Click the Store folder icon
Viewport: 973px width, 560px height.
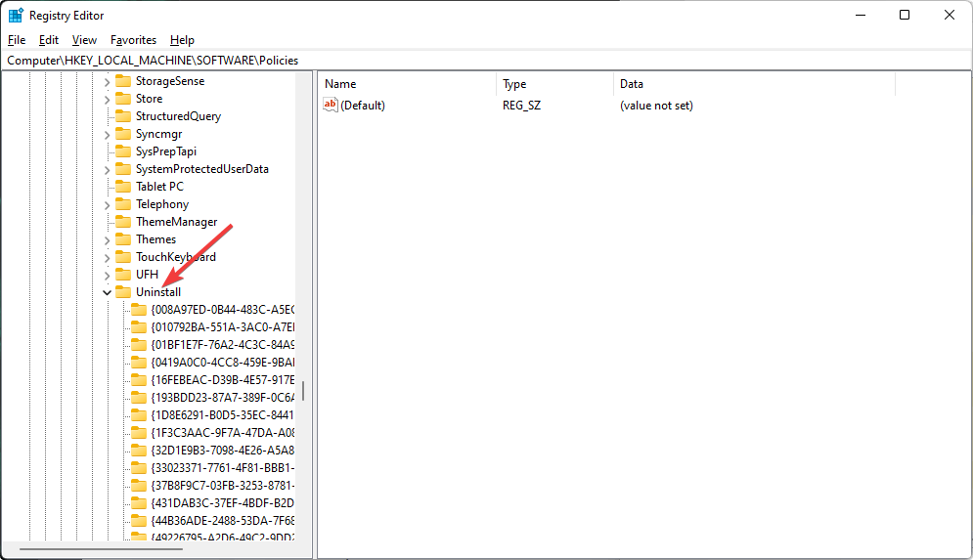pos(123,99)
